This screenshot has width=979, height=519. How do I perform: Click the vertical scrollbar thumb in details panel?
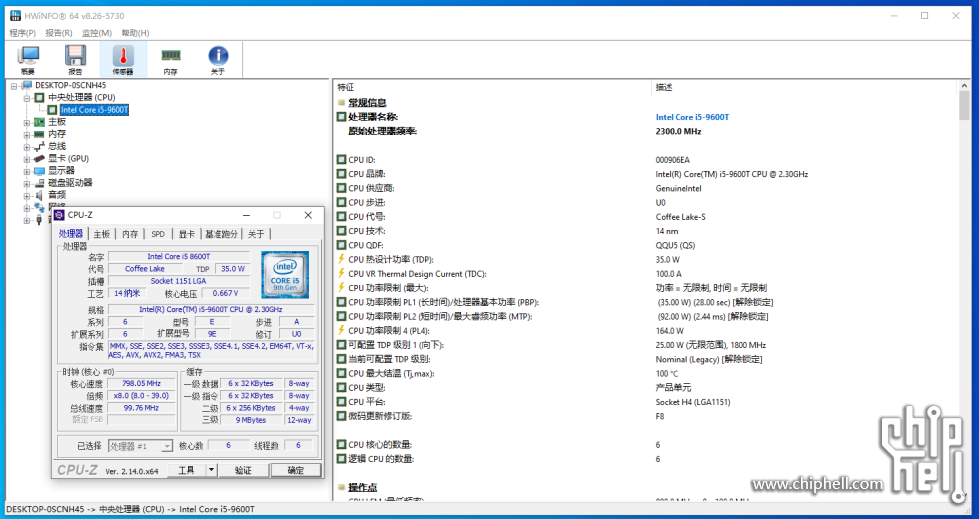pyautogui.click(x=964, y=106)
